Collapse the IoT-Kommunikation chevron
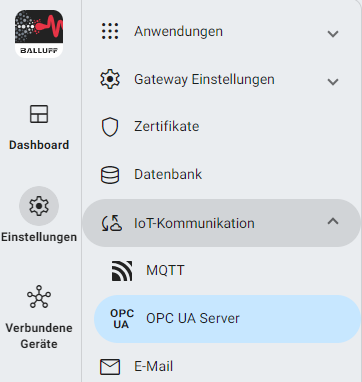 [x=333, y=221]
